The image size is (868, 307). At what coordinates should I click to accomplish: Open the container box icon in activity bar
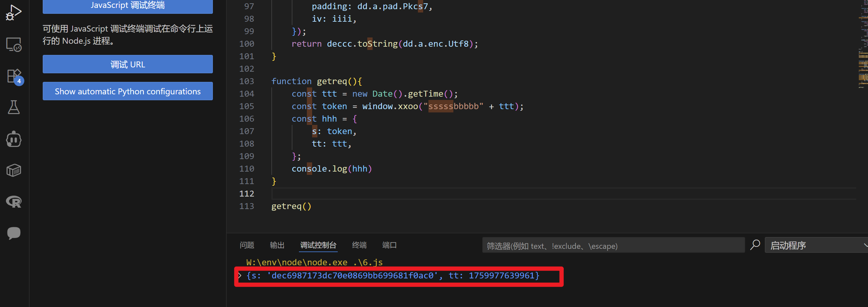tap(13, 171)
